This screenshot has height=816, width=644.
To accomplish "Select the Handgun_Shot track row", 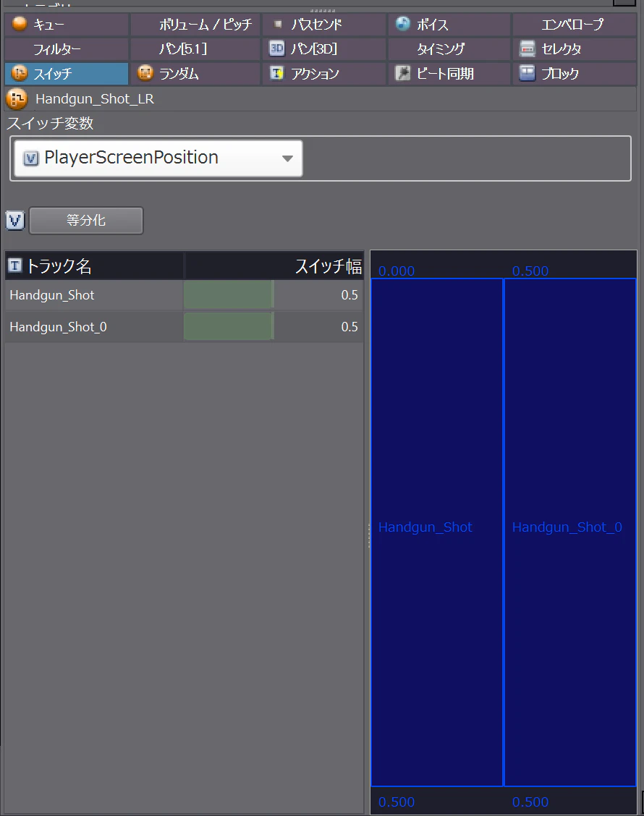I will pos(185,295).
